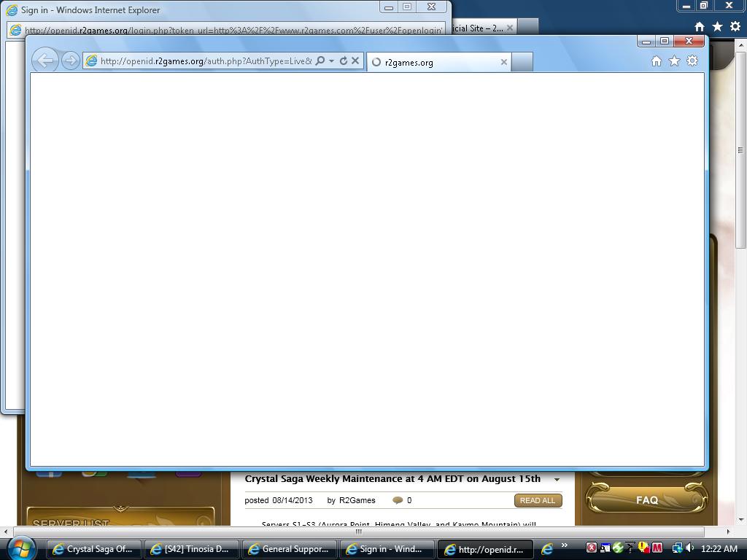Switch to the General Support taskbar window
The height and width of the screenshot is (560, 747).
[x=289, y=549]
